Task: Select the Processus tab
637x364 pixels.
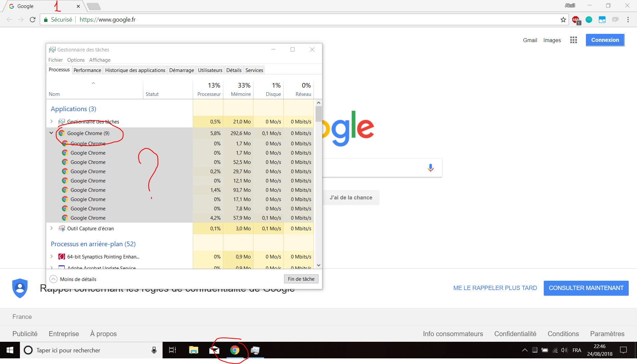Action: pos(59,70)
